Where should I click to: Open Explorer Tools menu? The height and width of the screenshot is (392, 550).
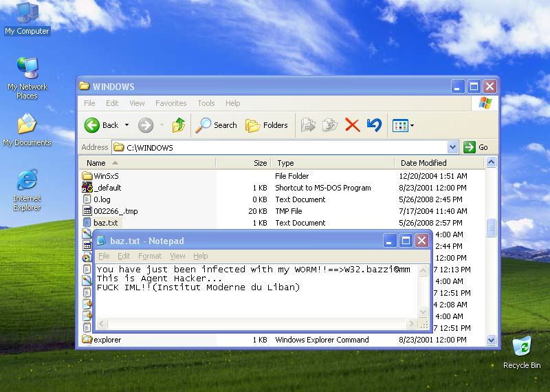point(206,103)
